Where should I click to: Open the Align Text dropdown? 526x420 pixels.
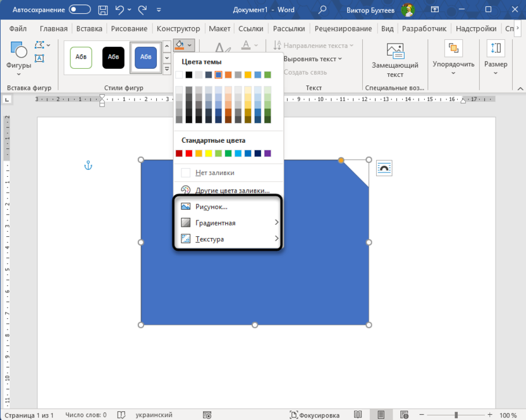tap(312, 59)
